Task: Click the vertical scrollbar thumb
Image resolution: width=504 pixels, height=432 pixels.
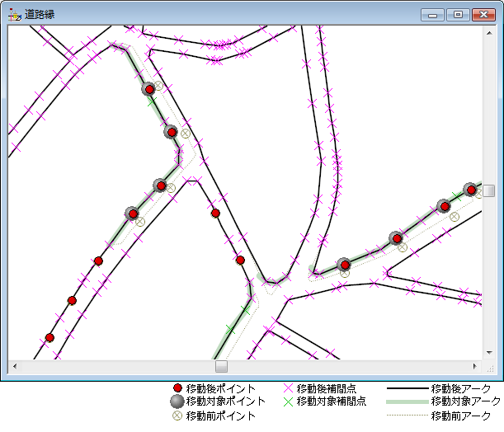Action: click(489, 190)
